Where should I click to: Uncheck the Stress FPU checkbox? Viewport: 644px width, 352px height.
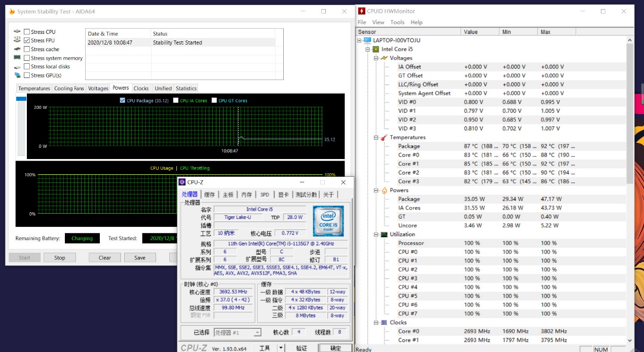click(x=27, y=41)
